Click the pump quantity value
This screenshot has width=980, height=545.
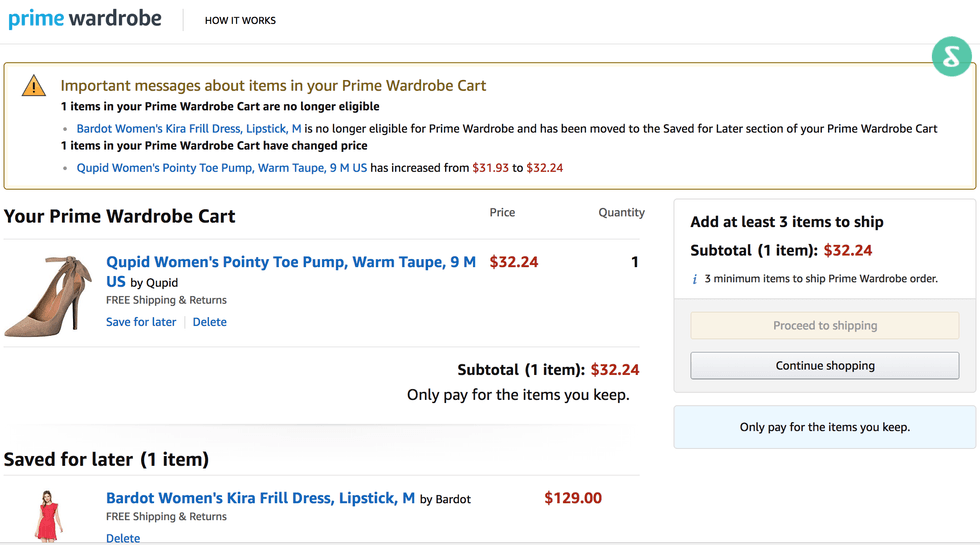click(x=634, y=262)
